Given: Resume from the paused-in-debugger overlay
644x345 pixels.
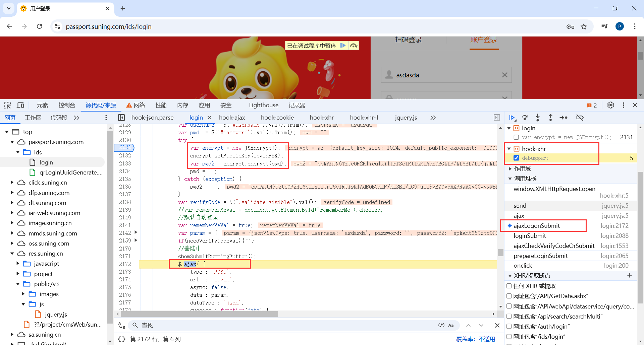Looking at the screenshot, I should coord(343,46).
